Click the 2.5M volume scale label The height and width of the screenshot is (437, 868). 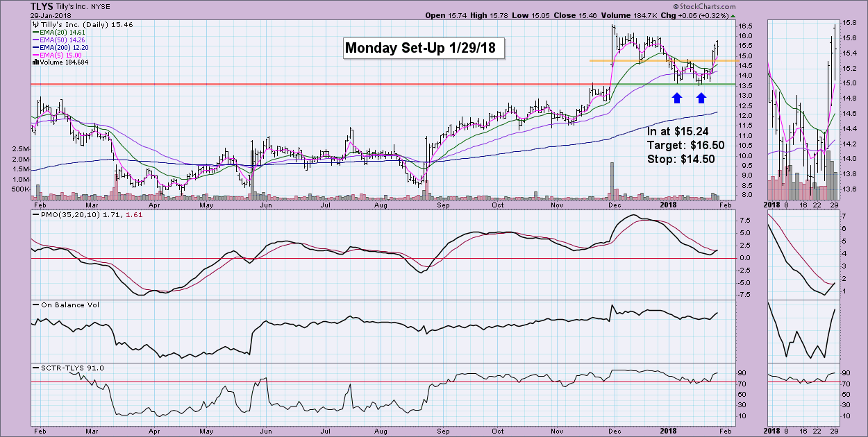[x=19, y=149]
